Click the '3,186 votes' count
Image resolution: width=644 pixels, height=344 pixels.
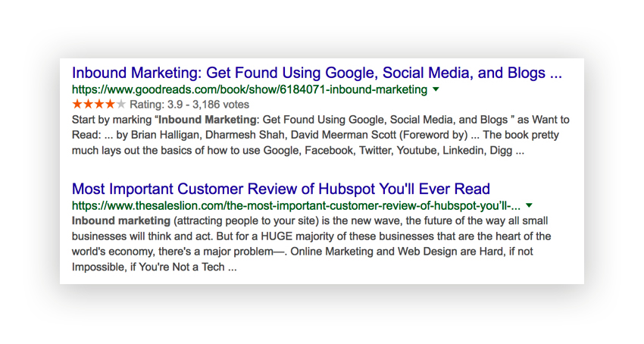tap(220, 105)
